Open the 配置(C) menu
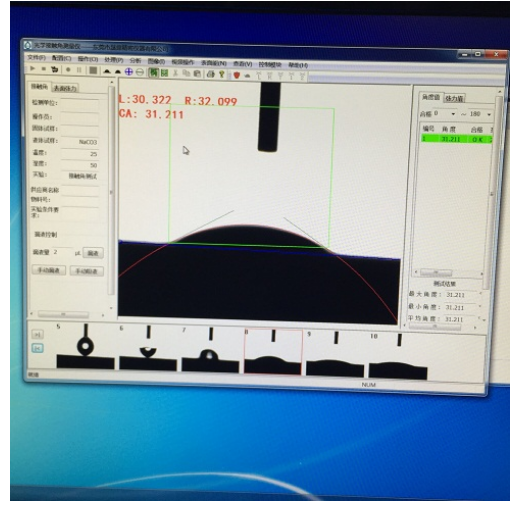 (61, 58)
